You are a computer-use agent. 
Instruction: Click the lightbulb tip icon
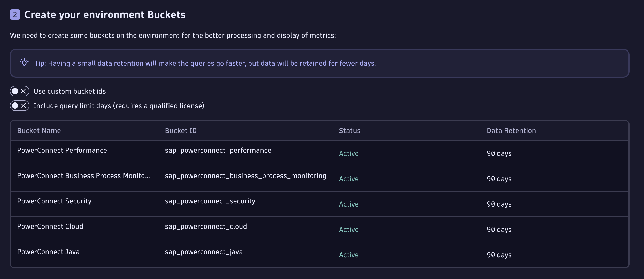click(24, 63)
